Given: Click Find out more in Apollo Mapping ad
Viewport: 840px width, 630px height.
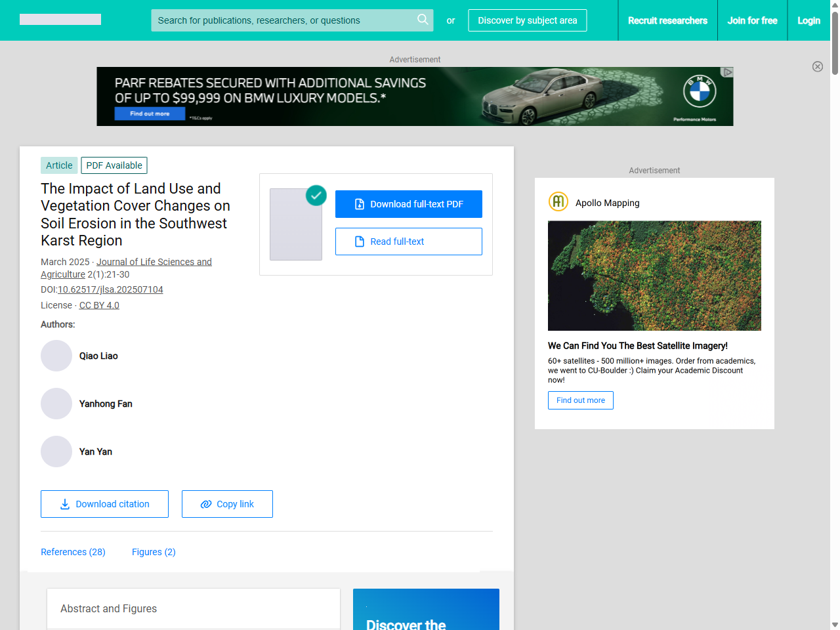Looking at the screenshot, I should coord(580,400).
